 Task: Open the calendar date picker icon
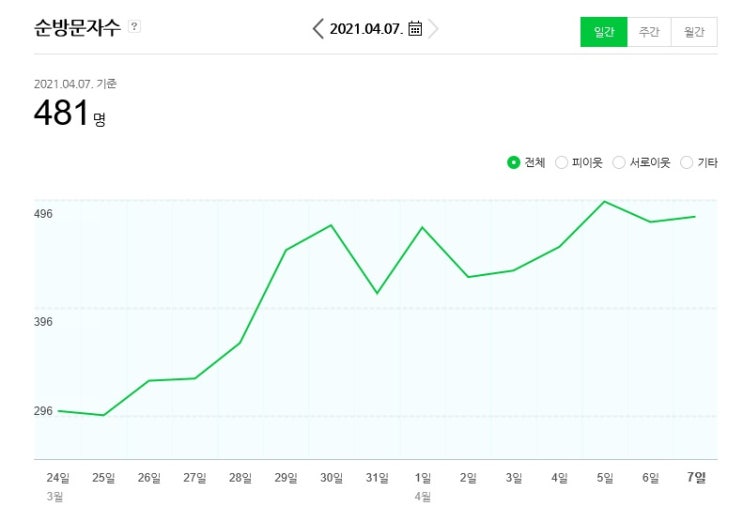tap(415, 28)
